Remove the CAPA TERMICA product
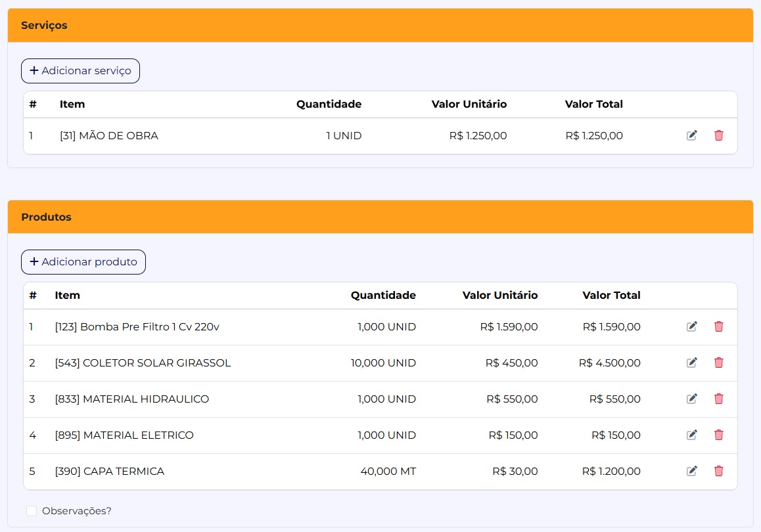Image resolution: width=761 pixels, height=532 pixels. [718, 471]
